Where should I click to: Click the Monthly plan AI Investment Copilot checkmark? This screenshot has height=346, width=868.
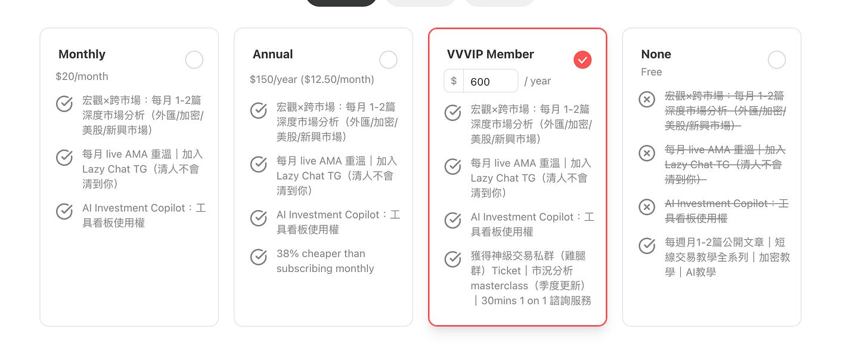[x=64, y=211]
